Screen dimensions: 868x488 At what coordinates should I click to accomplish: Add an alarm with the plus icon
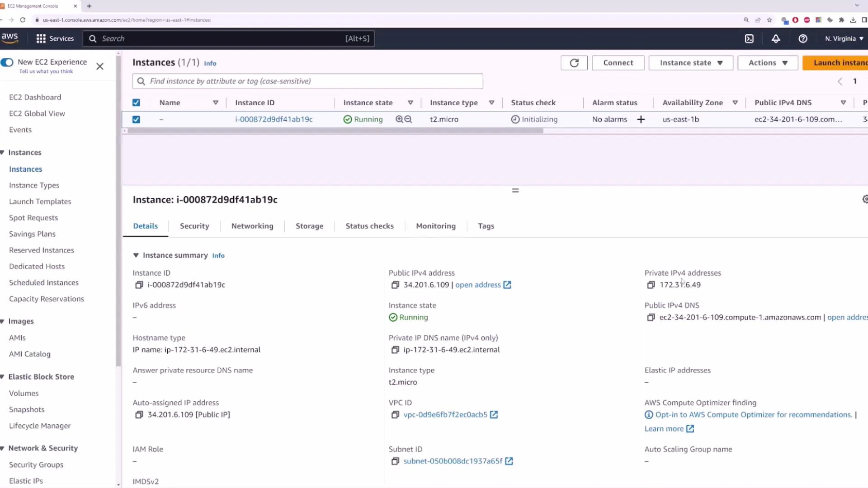click(x=641, y=119)
